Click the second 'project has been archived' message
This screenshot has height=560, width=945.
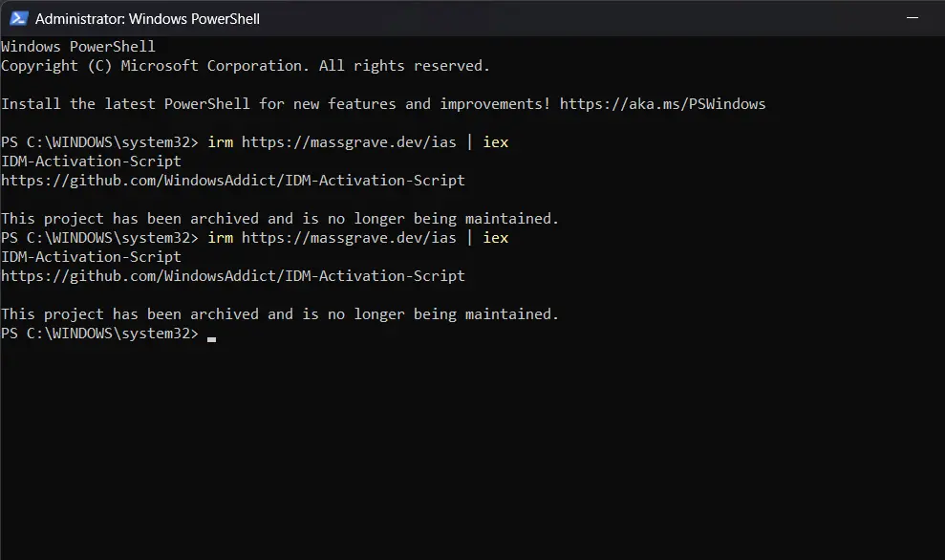(280, 314)
